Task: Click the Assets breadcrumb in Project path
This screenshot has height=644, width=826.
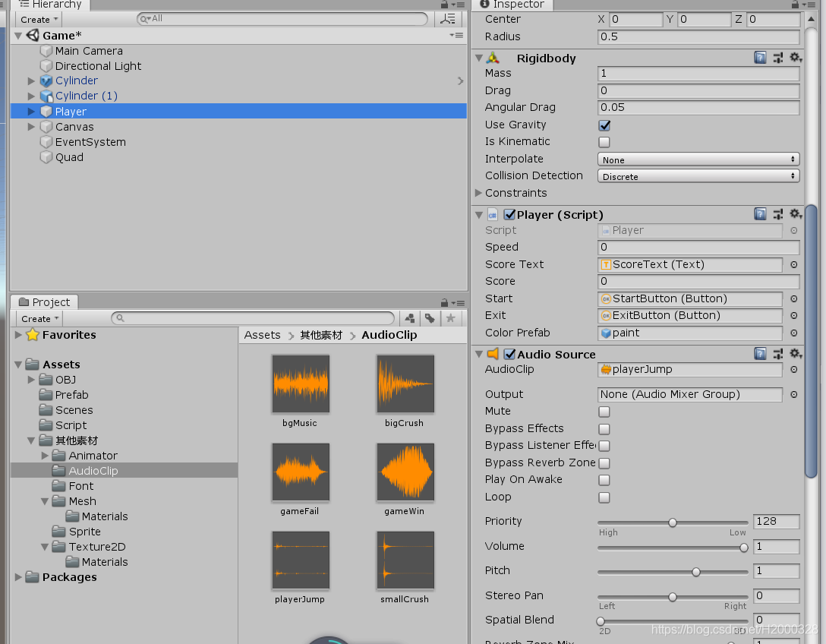Action: tap(263, 335)
